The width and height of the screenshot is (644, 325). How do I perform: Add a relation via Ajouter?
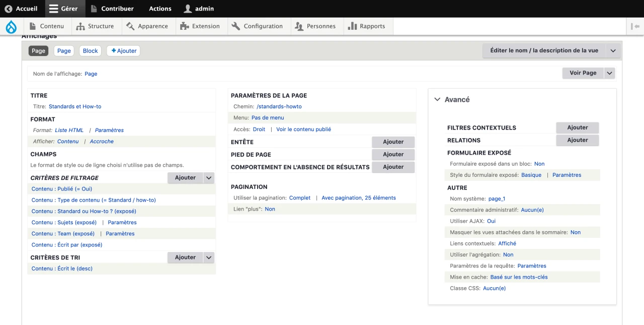[578, 140]
